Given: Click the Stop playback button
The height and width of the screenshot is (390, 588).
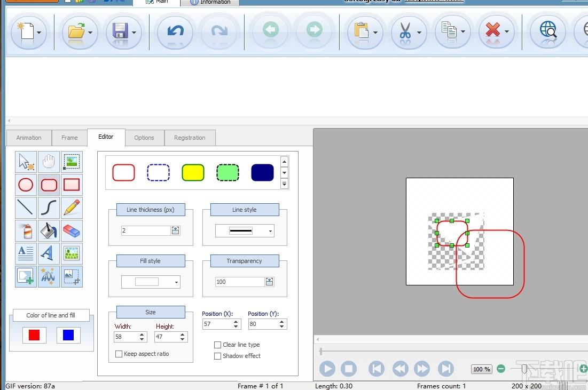Looking at the screenshot, I should pos(349,369).
